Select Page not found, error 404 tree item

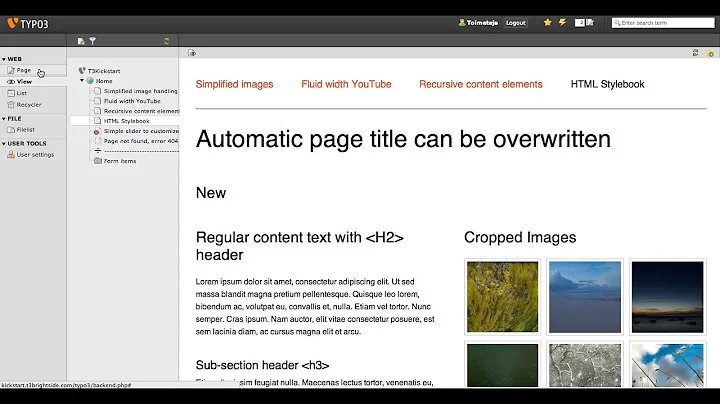click(141, 141)
